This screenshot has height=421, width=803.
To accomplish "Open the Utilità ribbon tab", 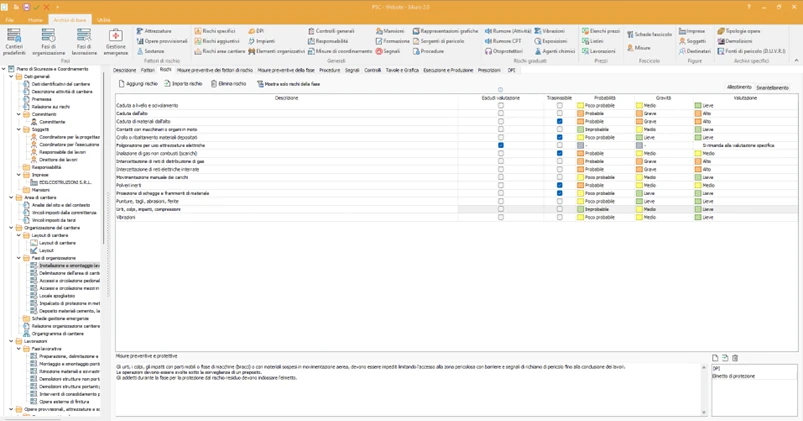I will click(x=103, y=20).
